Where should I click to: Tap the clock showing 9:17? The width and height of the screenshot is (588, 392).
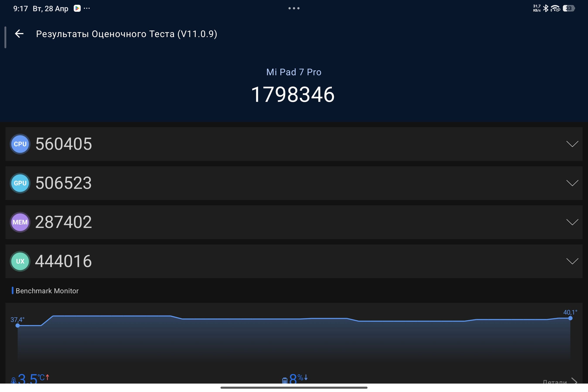pyautogui.click(x=20, y=8)
